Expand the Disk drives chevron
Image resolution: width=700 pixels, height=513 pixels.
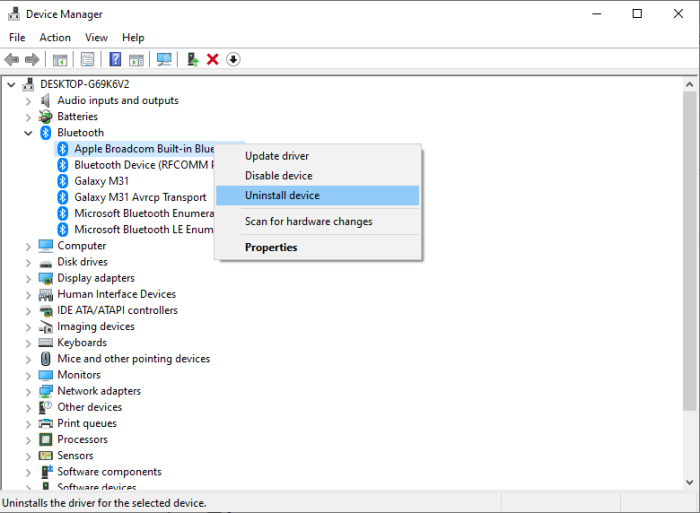tap(28, 263)
